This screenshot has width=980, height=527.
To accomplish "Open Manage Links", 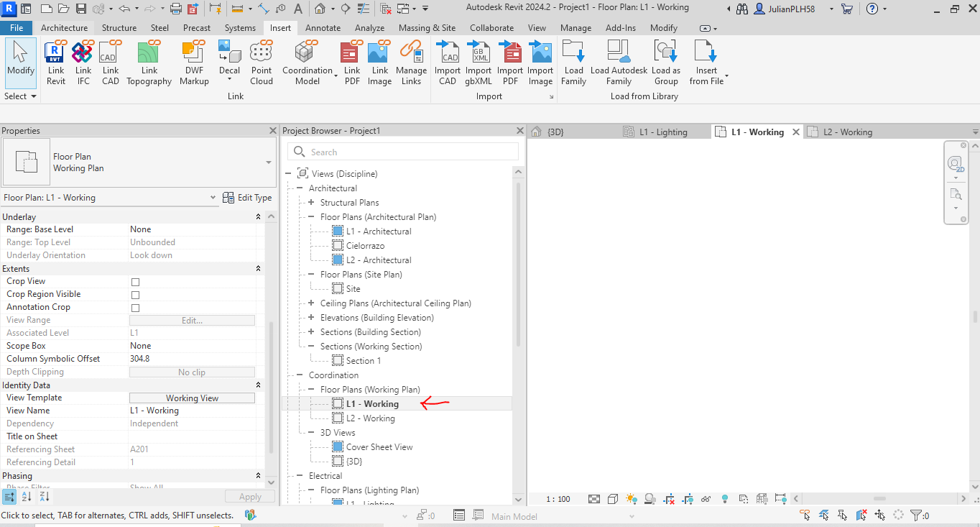I will tap(411, 63).
